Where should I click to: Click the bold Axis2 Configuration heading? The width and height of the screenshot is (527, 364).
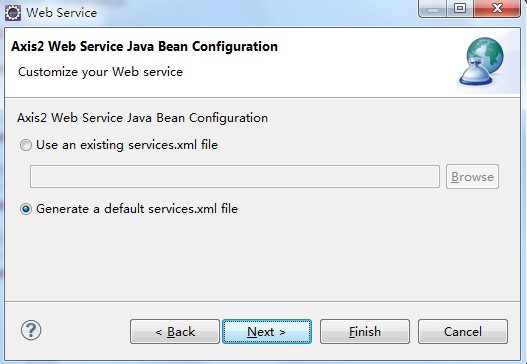145,46
